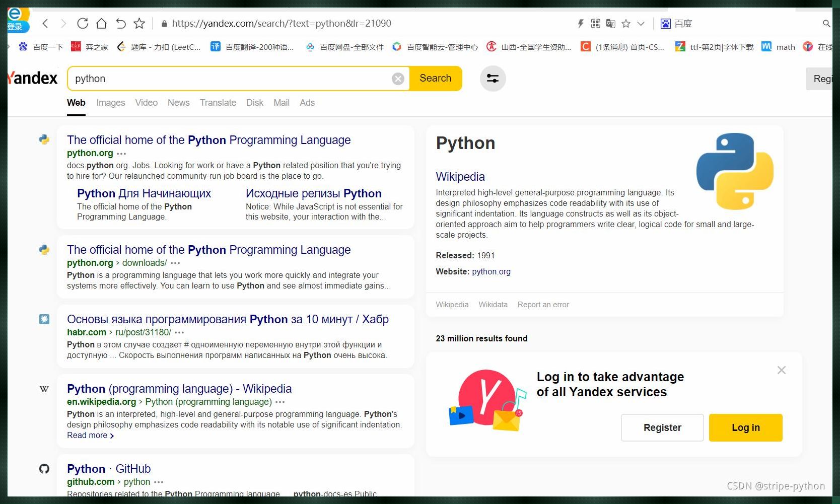Click the large Python logo image
The width and height of the screenshot is (840, 504).
735,171
